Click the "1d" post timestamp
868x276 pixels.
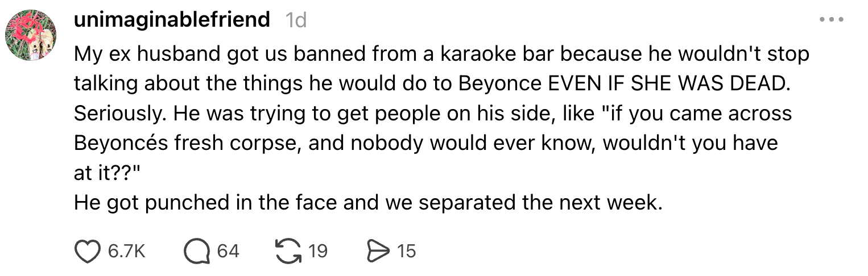coord(295,21)
